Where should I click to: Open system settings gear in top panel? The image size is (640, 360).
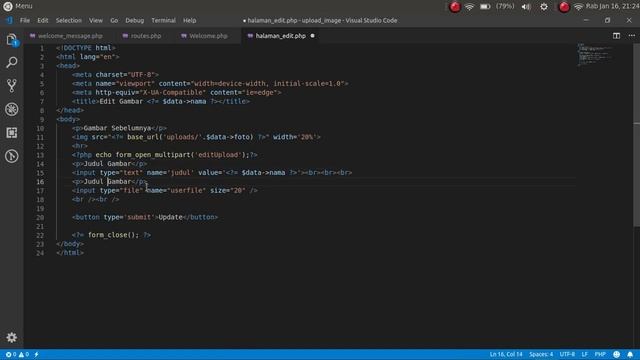click(x=544, y=7)
